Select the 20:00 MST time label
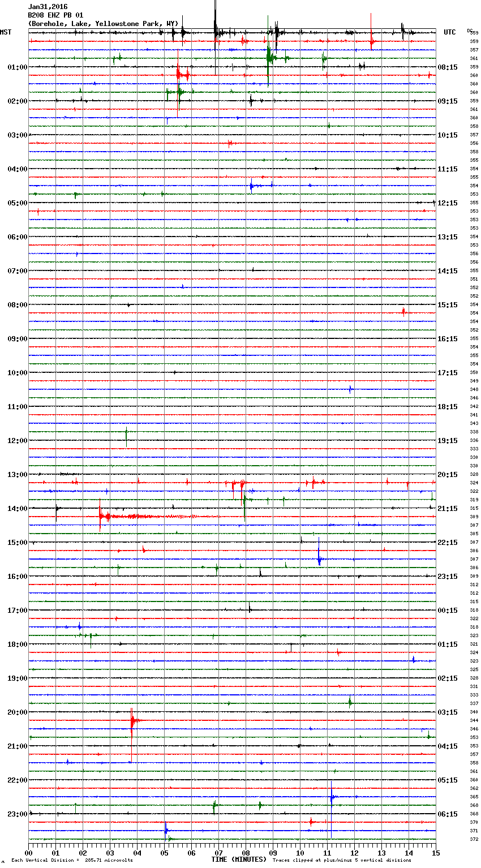Viewport: 481px width, 868px height. (18, 712)
